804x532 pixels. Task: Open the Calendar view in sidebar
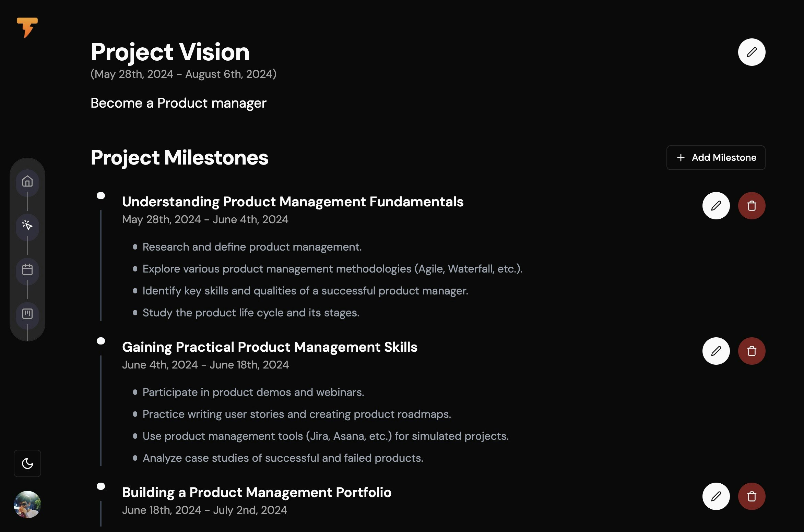27,270
